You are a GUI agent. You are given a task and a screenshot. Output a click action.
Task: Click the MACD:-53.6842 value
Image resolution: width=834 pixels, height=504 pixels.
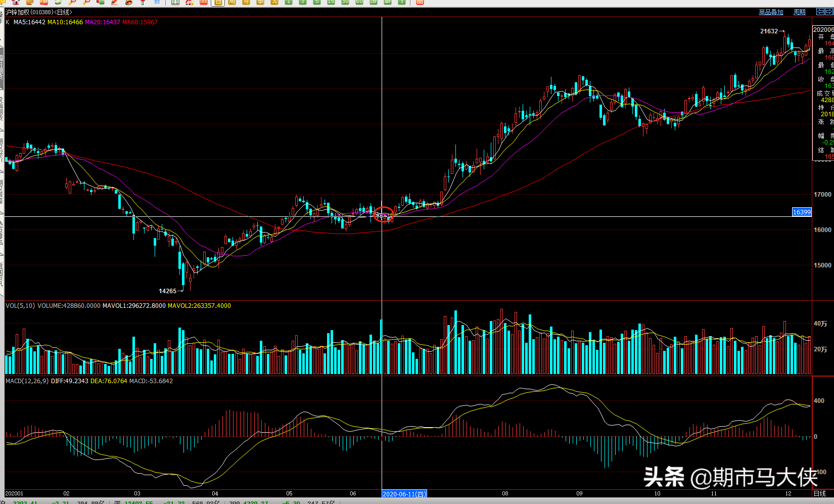151,381
